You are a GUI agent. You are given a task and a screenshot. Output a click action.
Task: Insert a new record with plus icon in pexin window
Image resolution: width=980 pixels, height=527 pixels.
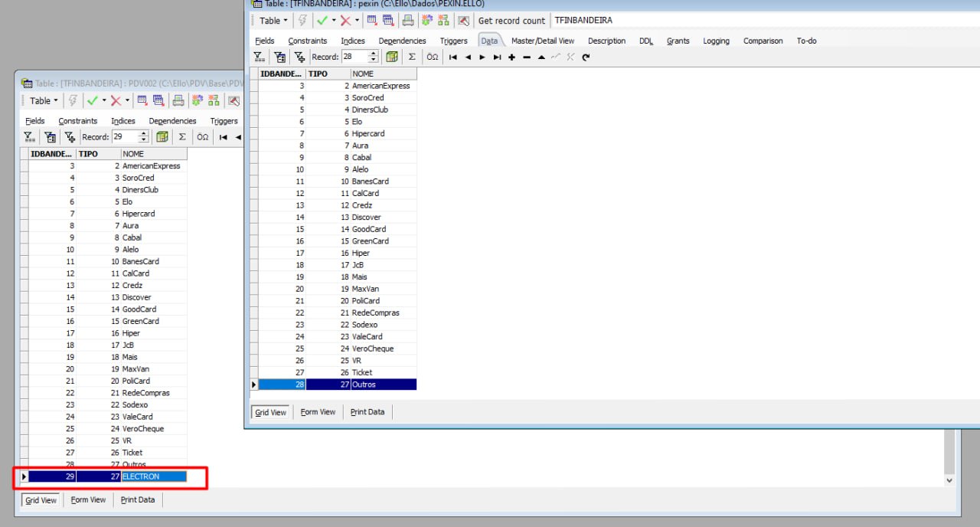[511, 57]
